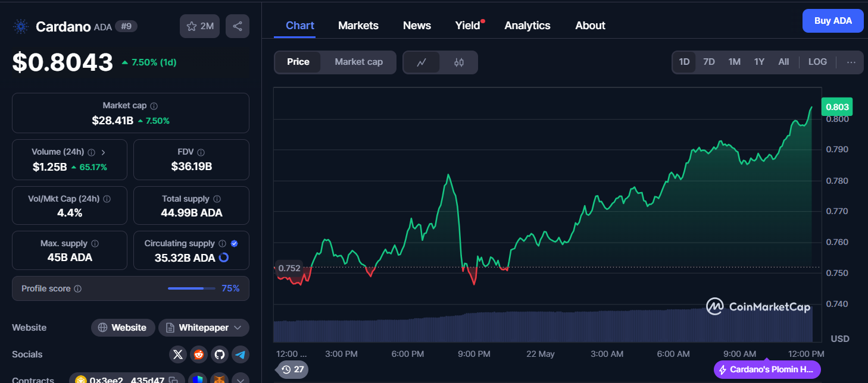Copy the 0x3ee2...435d47 contract address
Screen dimensions: 868x383
tap(173, 380)
